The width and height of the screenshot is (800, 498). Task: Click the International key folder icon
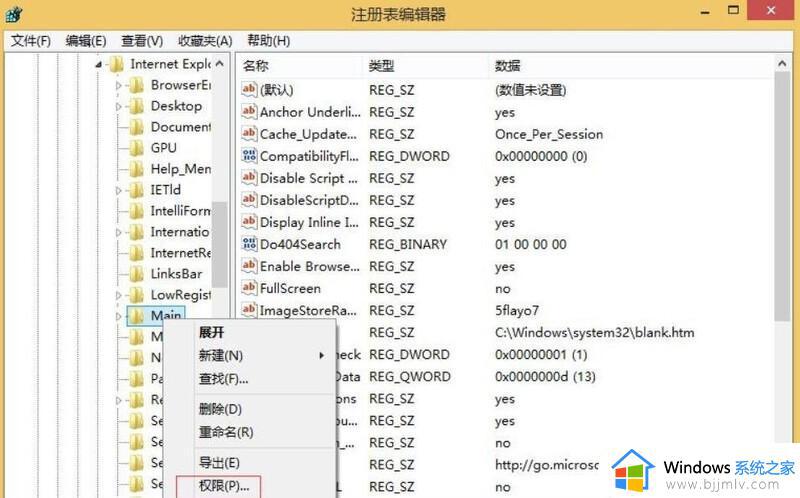tap(136, 232)
